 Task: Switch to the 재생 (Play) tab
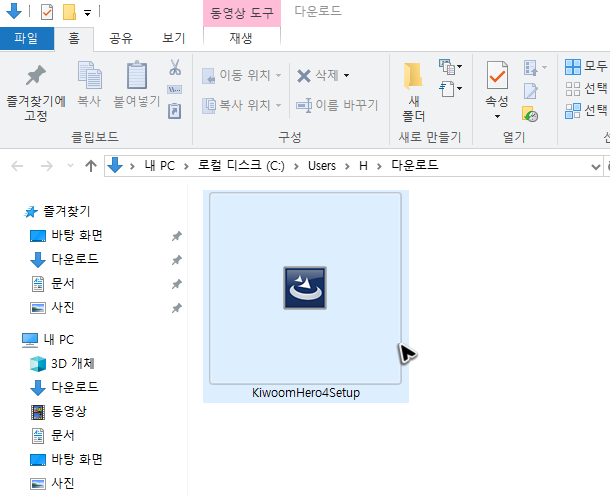point(241,38)
